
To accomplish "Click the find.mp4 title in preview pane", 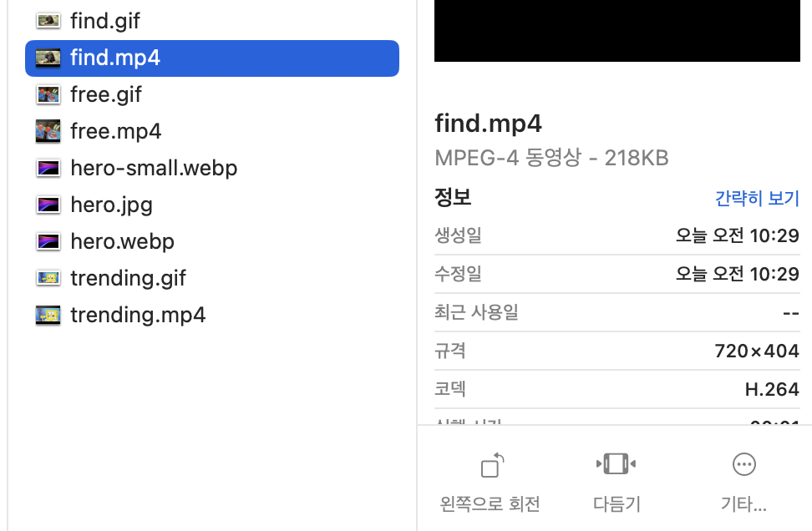I will click(x=488, y=124).
